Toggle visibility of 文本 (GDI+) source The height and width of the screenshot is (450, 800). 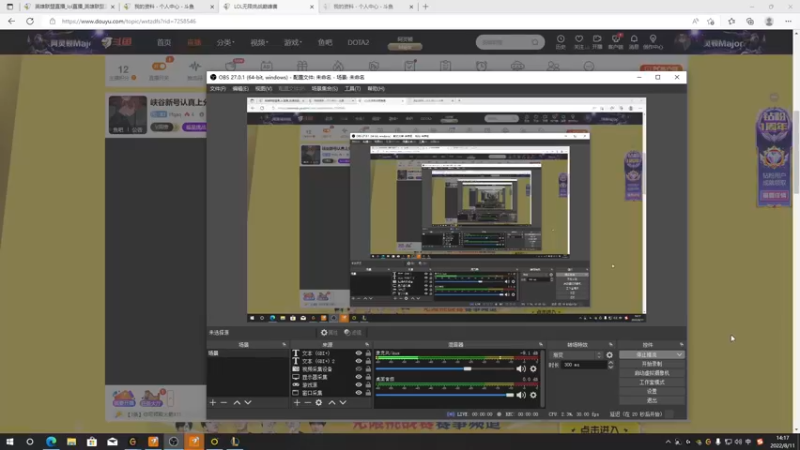pyautogui.click(x=359, y=353)
